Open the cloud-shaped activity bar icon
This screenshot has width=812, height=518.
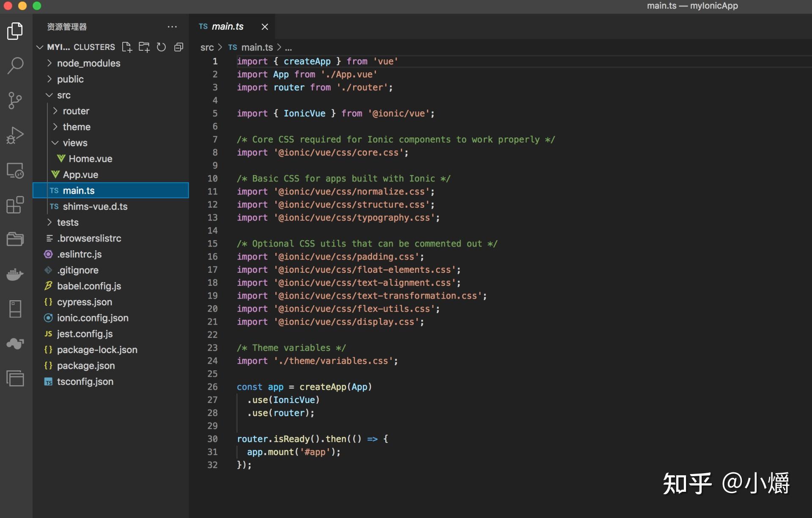(15, 343)
